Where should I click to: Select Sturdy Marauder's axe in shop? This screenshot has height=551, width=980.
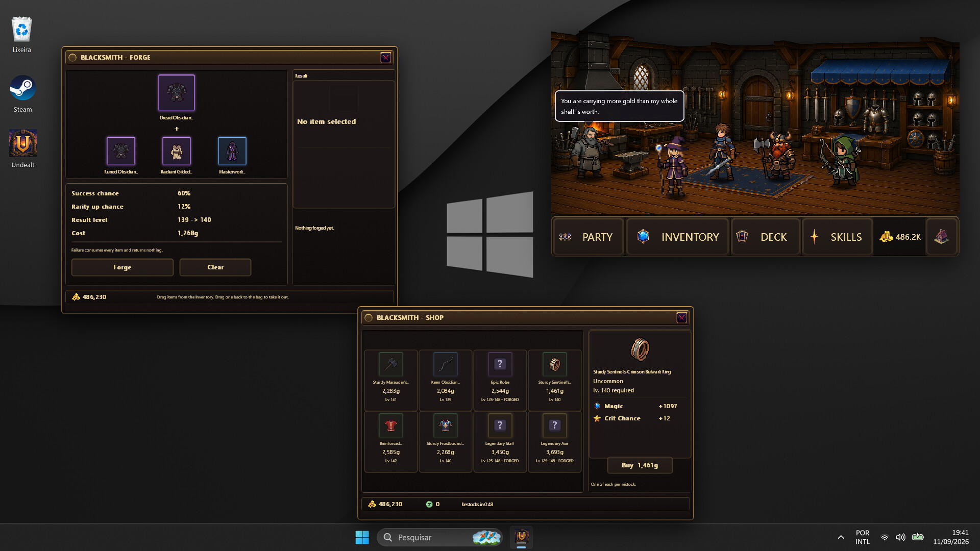click(391, 380)
